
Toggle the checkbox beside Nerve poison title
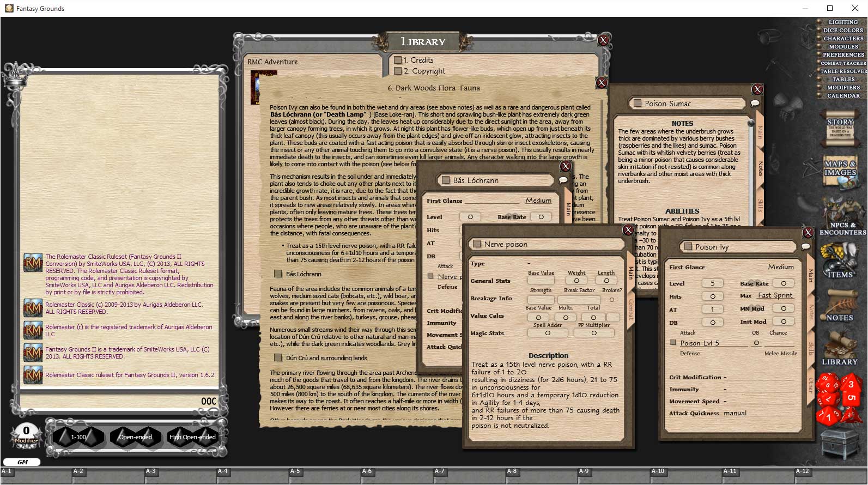[477, 244]
